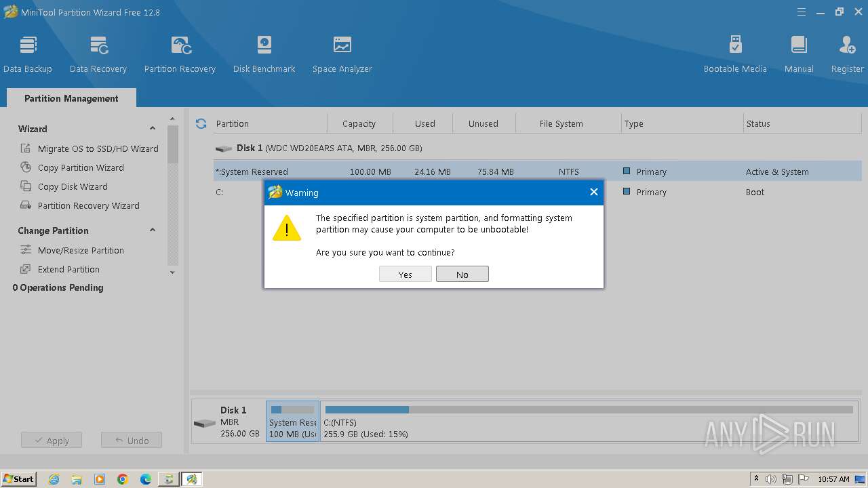Refresh the partition list

point(201,123)
